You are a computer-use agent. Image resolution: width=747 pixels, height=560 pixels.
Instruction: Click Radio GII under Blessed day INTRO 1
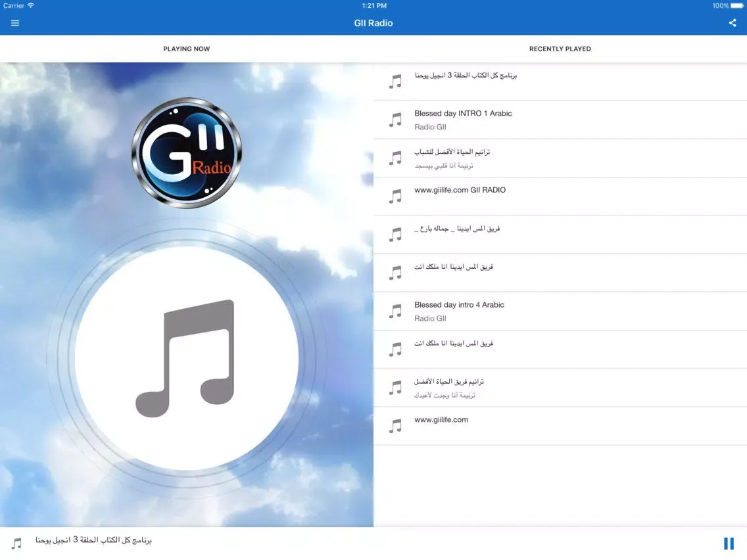coord(430,127)
